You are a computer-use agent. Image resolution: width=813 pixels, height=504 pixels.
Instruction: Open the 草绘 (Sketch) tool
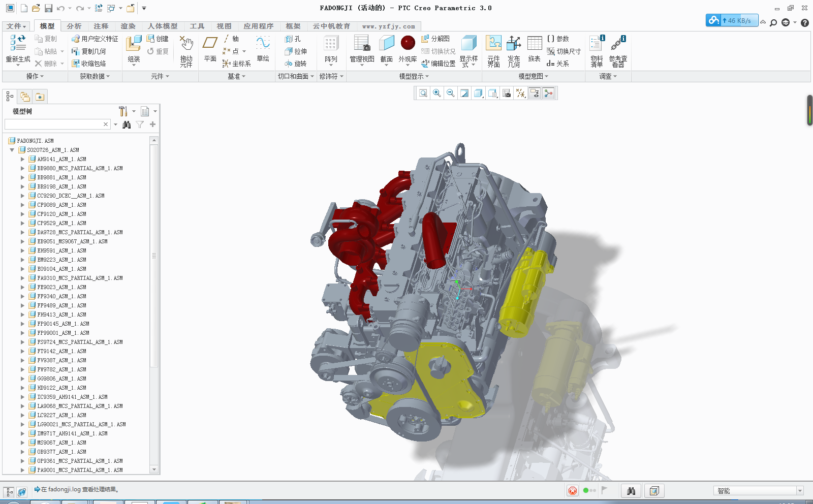coord(263,48)
